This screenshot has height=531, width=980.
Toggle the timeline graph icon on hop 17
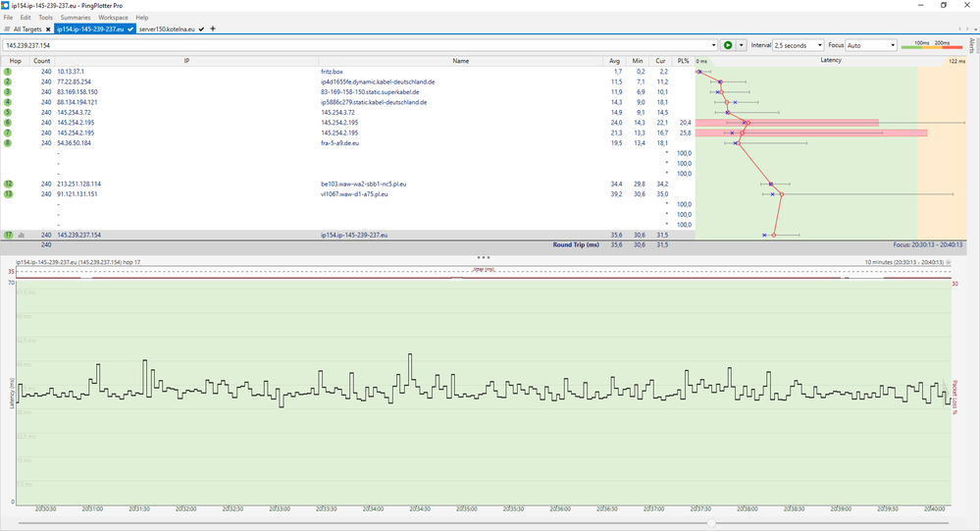tap(22, 236)
